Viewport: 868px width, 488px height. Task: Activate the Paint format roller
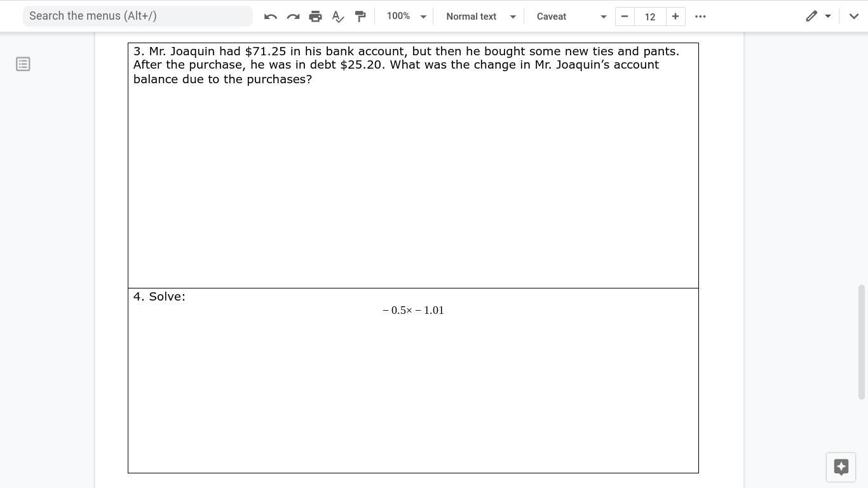click(360, 17)
